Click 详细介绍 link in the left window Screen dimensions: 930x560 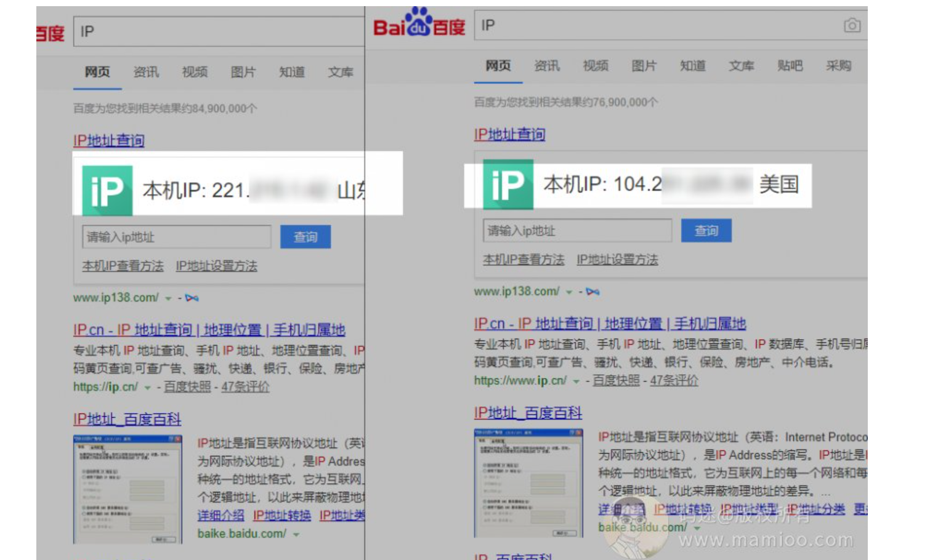click(220, 516)
